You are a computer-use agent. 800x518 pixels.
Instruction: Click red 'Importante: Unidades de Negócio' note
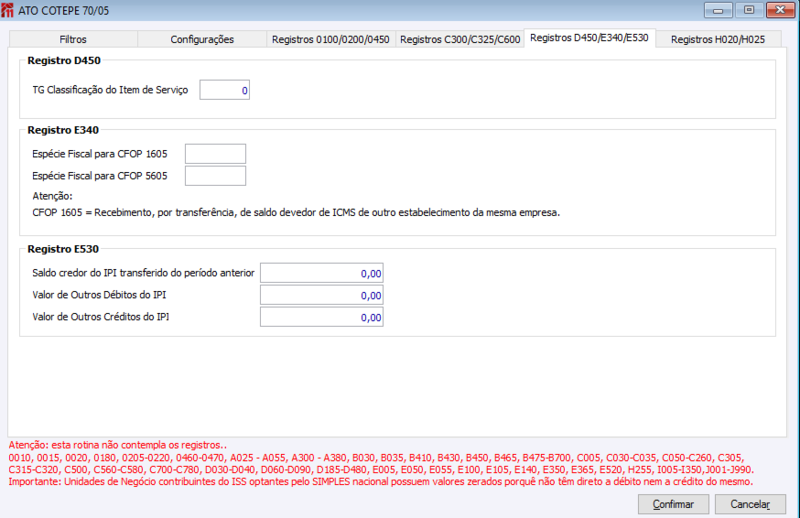(381, 482)
